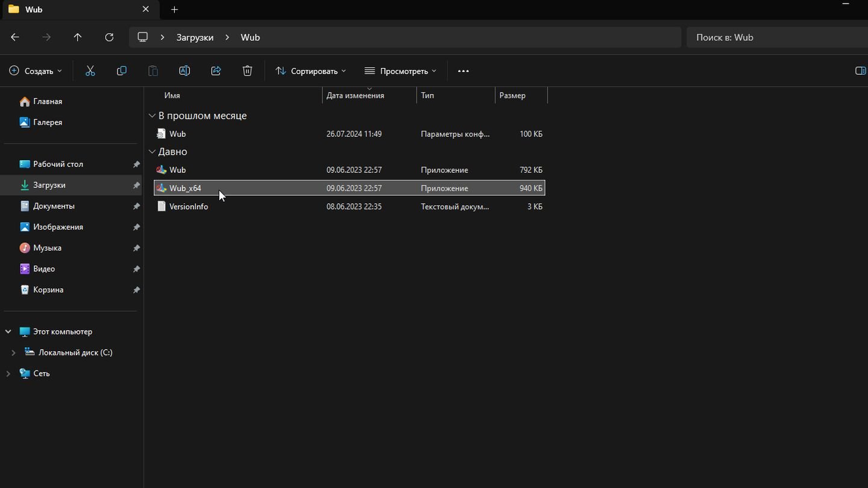
Task: Click Загрузки in the address bar breadcrumb
Action: [195, 37]
